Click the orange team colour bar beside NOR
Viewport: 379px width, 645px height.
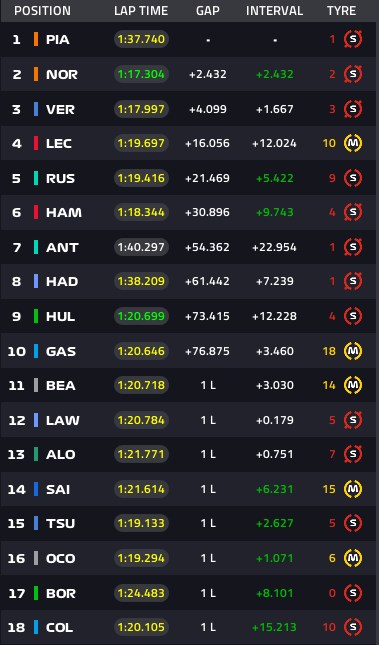36,74
